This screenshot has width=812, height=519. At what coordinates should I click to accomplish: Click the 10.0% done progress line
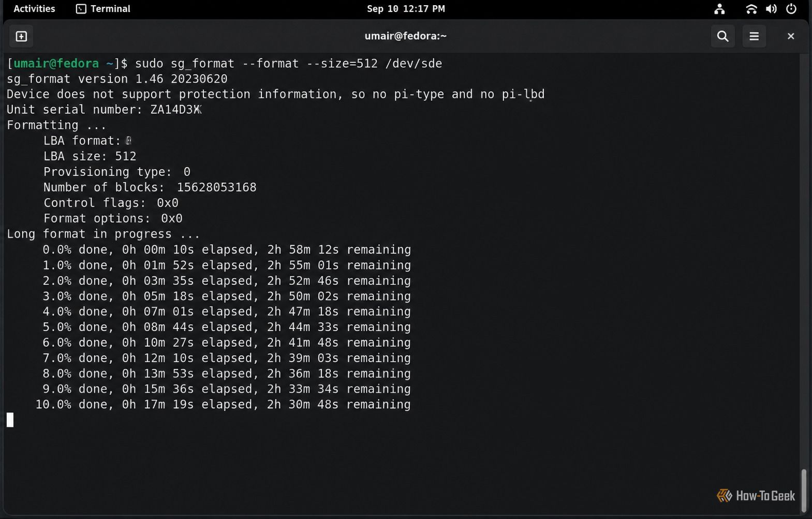click(223, 405)
